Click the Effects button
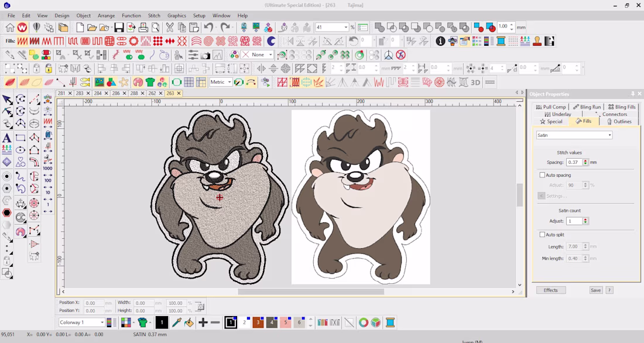 (551, 290)
